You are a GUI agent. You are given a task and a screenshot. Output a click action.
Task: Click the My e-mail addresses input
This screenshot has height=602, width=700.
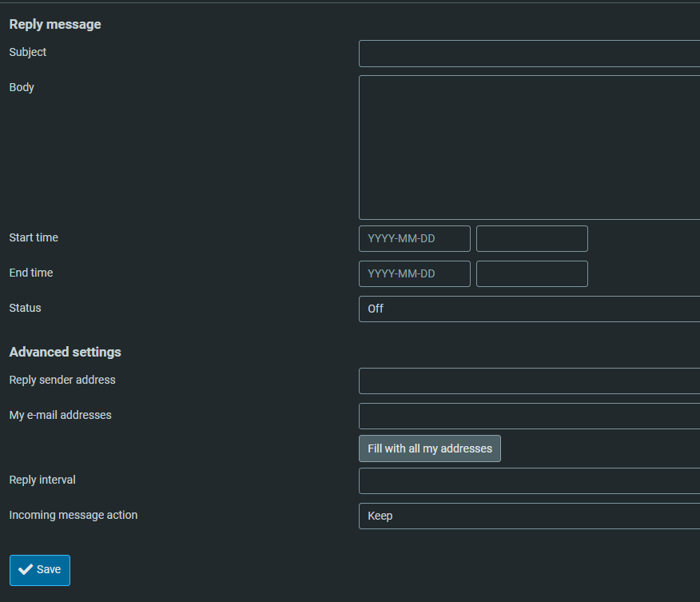529,417
